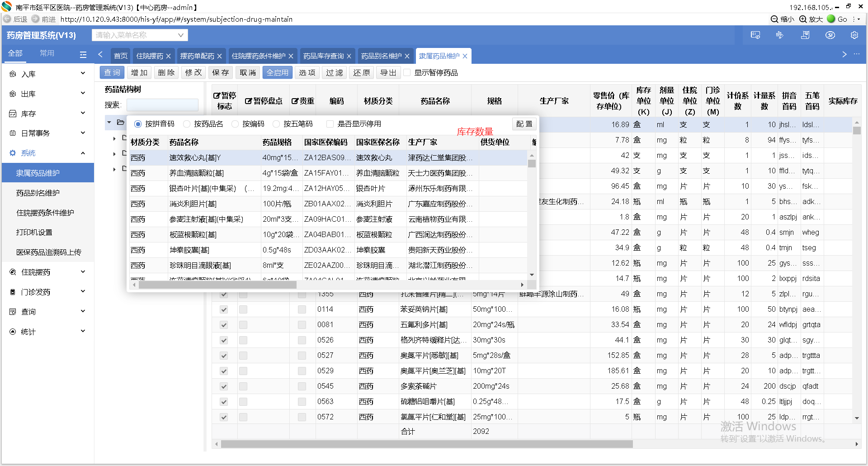Viewport: 868px width, 466px height.
Task: Click the 库存 sidebar icon
Action: click(13, 114)
